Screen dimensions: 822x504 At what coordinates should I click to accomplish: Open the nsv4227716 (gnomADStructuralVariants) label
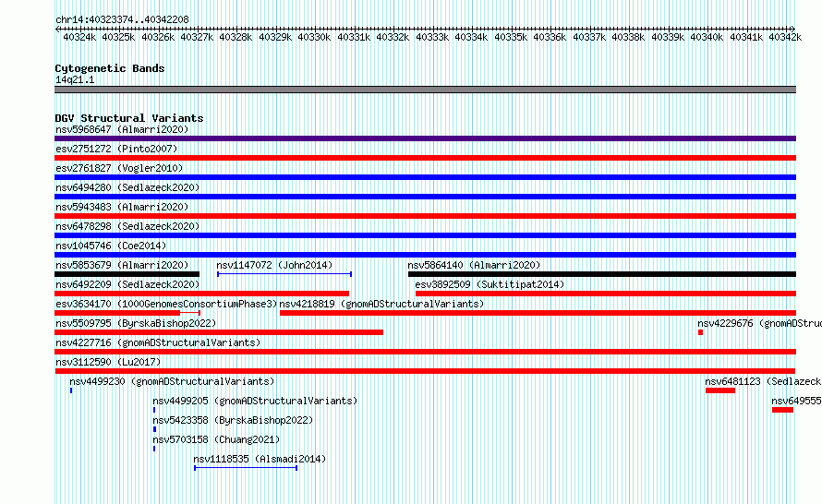[158, 342]
